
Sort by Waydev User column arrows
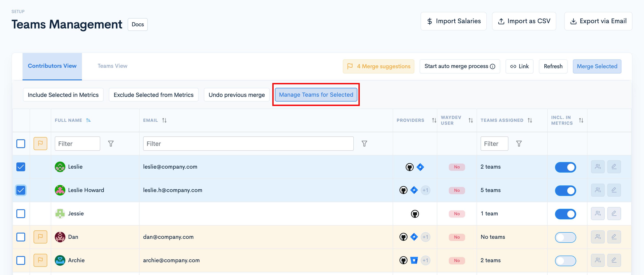pos(471,120)
